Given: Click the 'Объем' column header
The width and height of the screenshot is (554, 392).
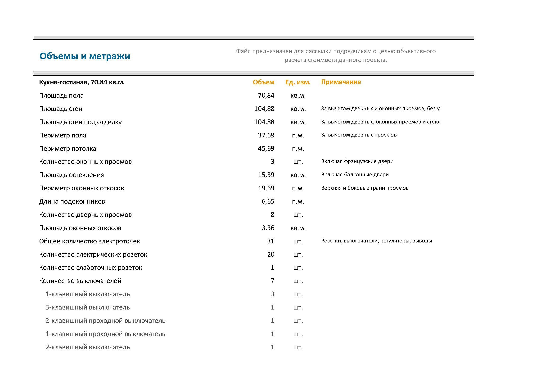Looking at the screenshot, I should 263,82.
